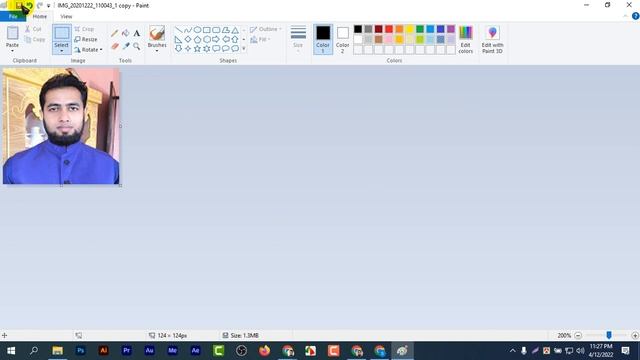Expand the Paste dropdown arrow
640x360 pixels.
click(x=13, y=51)
